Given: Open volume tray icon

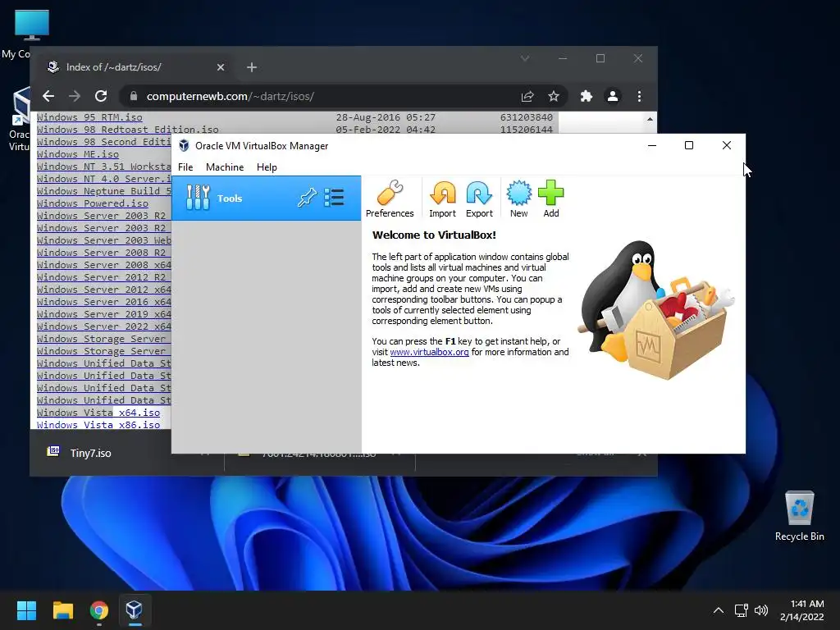Looking at the screenshot, I should [x=760, y=610].
